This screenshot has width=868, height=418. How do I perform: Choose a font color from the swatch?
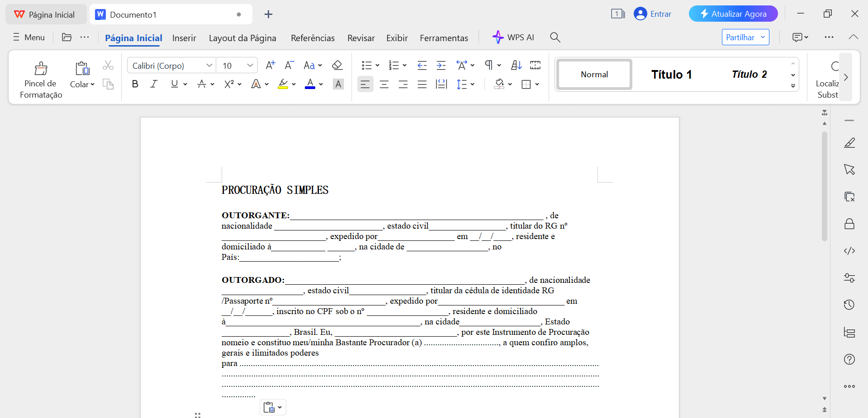tap(310, 84)
